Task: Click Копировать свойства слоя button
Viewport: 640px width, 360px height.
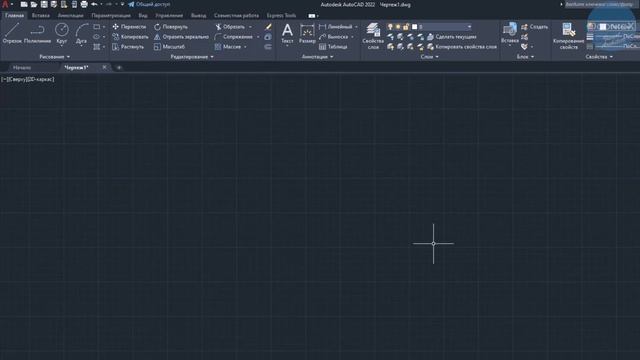Action: tap(462, 47)
